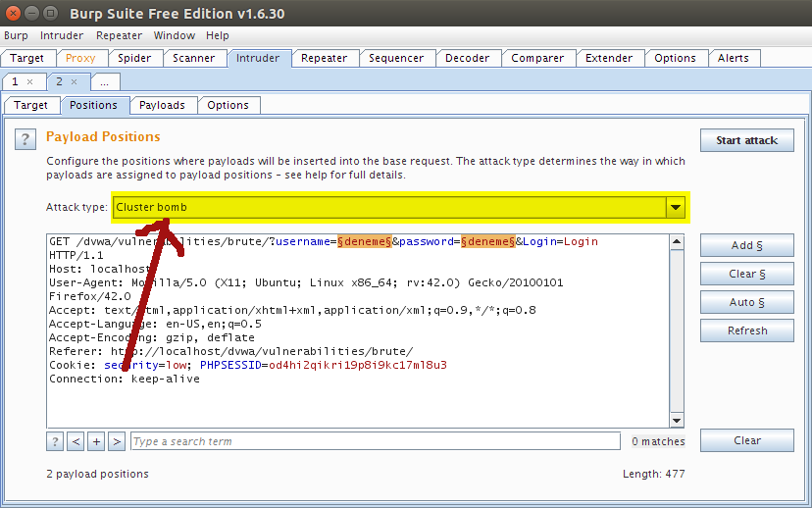Screen dimensions: 812x508
Task: Open the Payloads sub-tab
Action: click(162, 105)
